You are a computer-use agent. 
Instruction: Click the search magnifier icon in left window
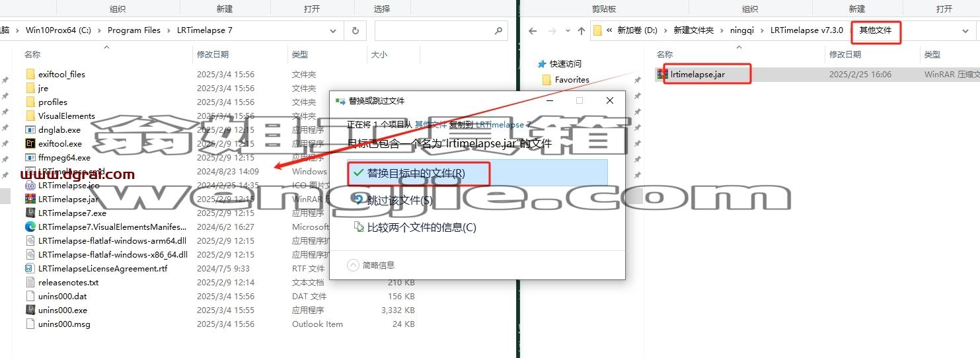click(x=498, y=30)
